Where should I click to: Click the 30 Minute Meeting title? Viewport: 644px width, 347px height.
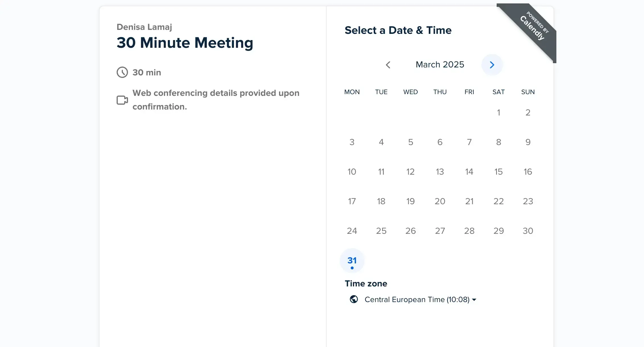tap(185, 43)
